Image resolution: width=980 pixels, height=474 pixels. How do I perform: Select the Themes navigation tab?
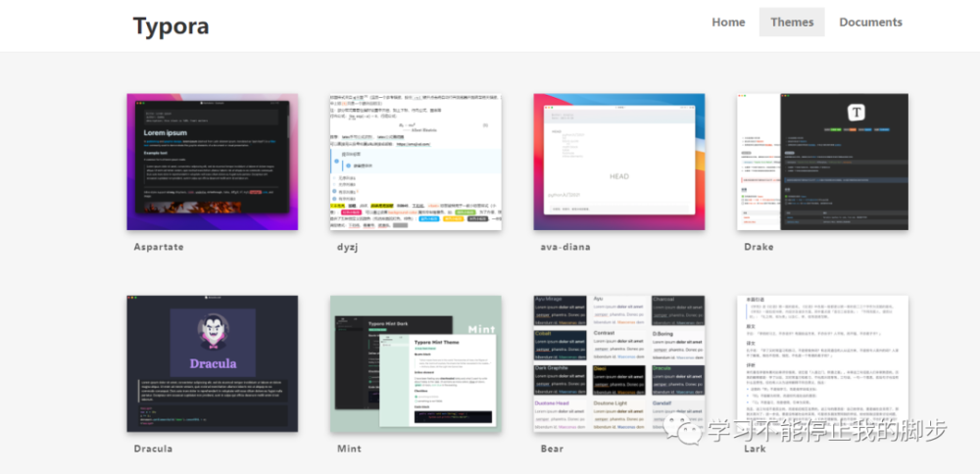792,22
